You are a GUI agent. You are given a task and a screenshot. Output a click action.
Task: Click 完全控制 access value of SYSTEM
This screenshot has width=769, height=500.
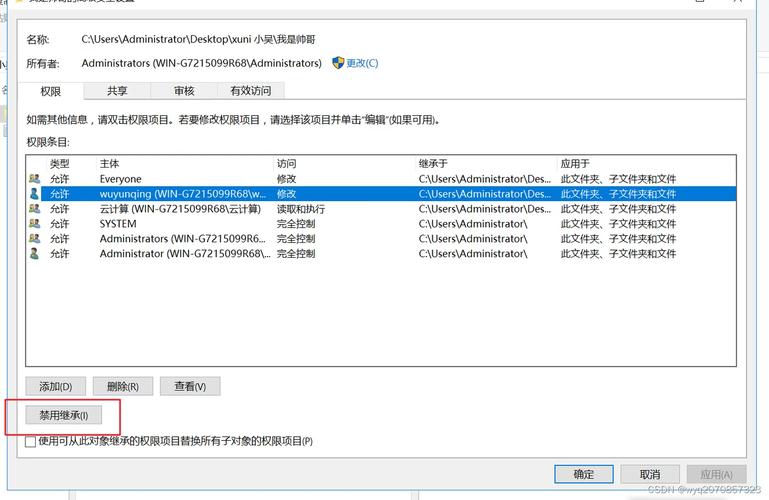(296, 224)
